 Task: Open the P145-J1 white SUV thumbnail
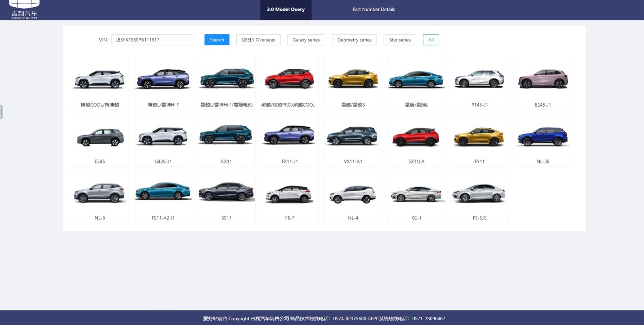point(480,83)
